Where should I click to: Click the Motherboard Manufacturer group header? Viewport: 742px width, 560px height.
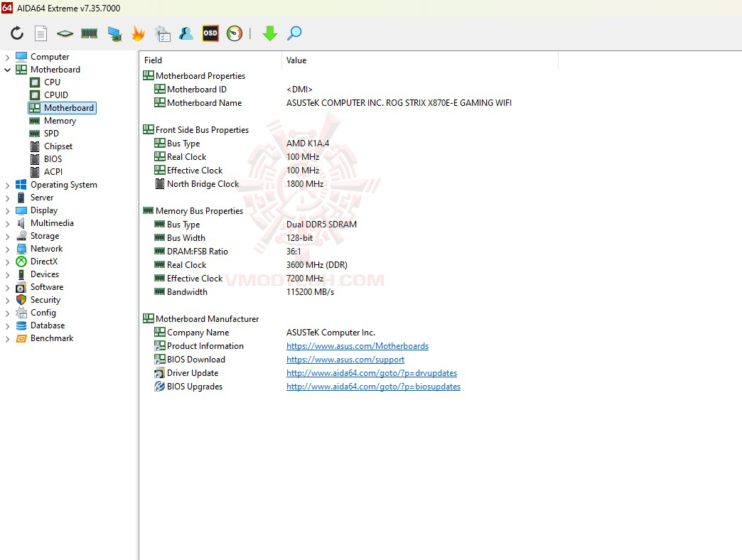201,319
